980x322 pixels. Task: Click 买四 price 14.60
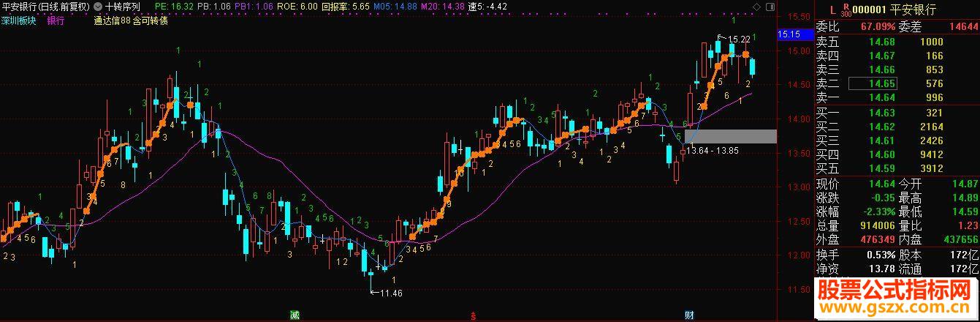click(x=882, y=154)
